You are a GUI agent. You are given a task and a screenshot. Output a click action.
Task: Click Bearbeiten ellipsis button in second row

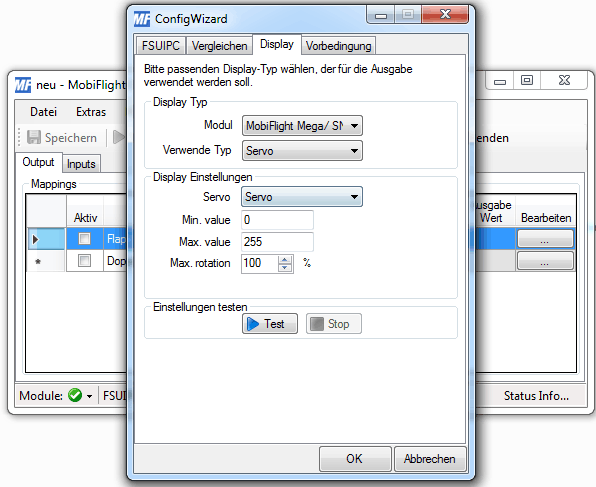coord(545,261)
